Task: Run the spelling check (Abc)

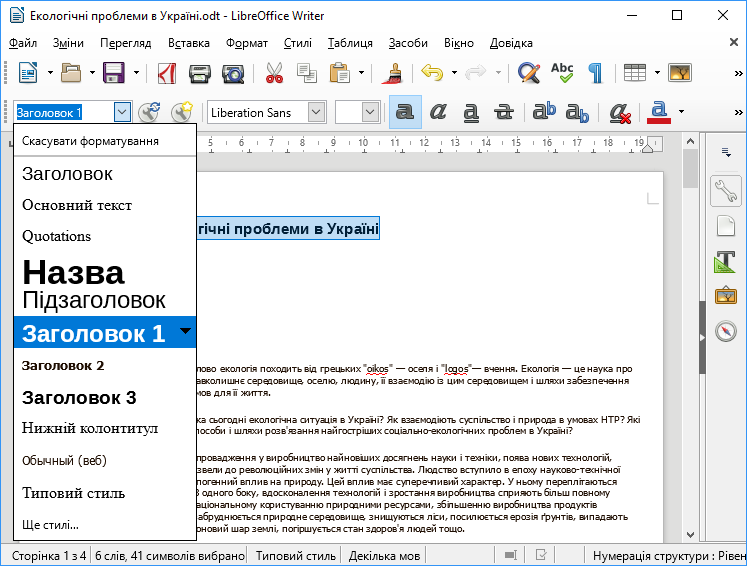Action: click(x=562, y=73)
